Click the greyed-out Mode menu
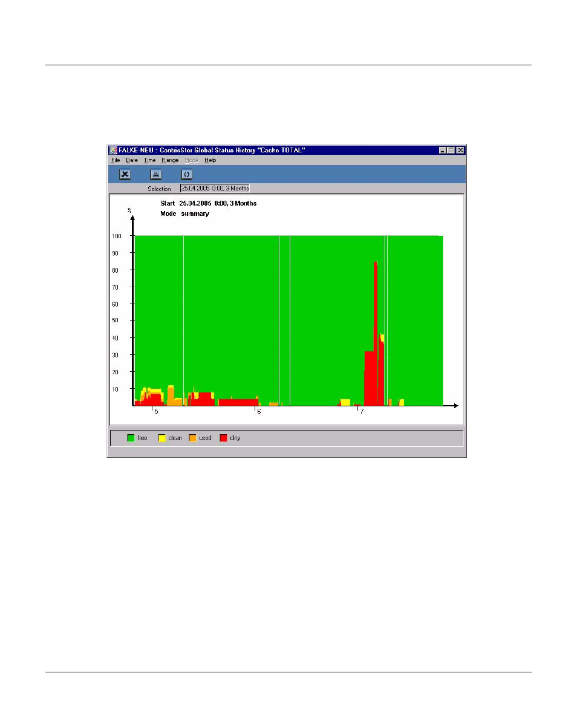 pos(191,160)
